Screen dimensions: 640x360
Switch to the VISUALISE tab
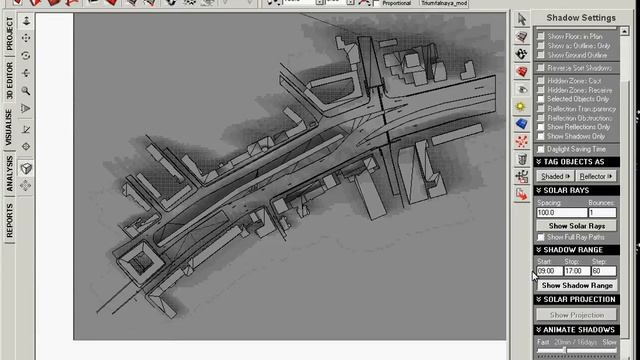click(9, 127)
